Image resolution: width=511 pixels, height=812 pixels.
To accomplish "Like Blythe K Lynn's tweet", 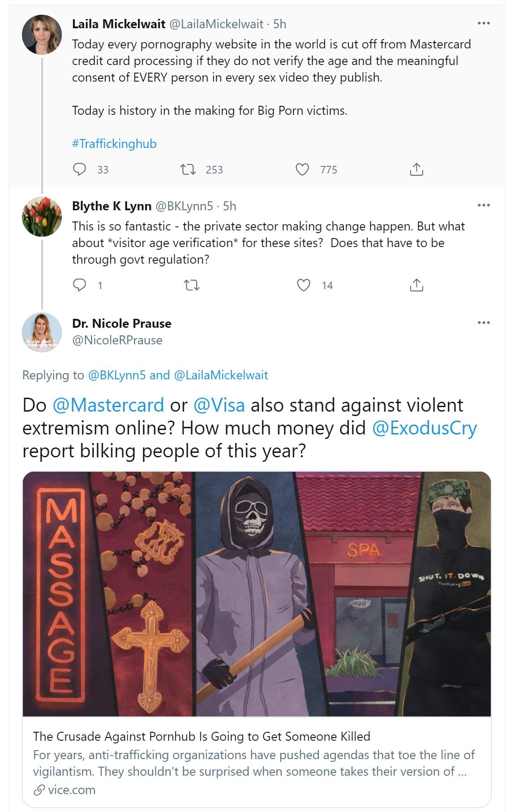I will (303, 285).
